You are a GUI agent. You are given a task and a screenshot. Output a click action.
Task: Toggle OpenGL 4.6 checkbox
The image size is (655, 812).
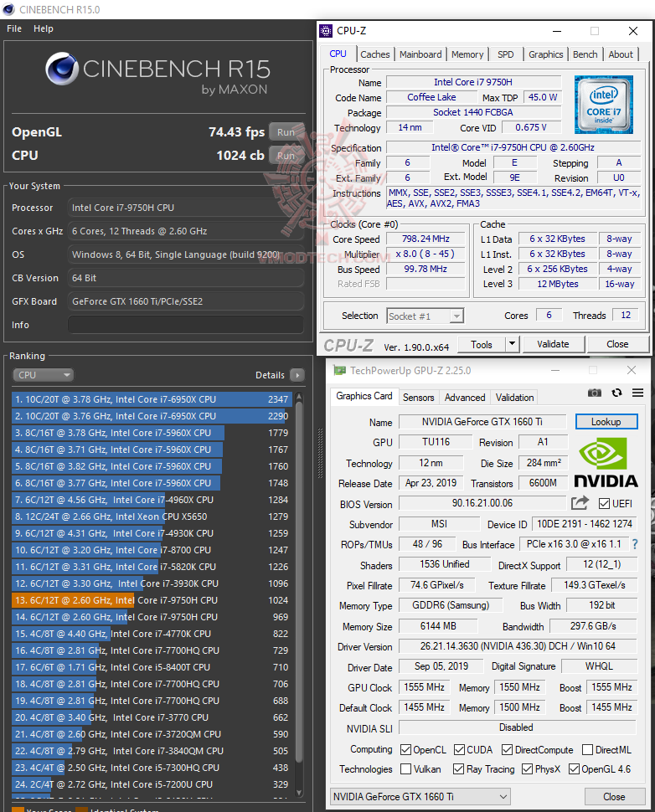pyautogui.click(x=574, y=769)
